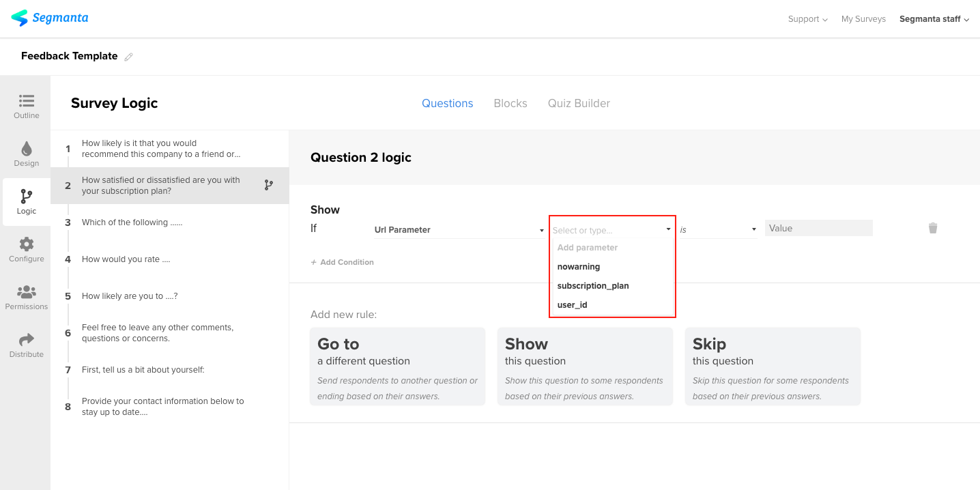Click Add Condition
The width and height of the screenshot is (980, 490).
[343, 262]
